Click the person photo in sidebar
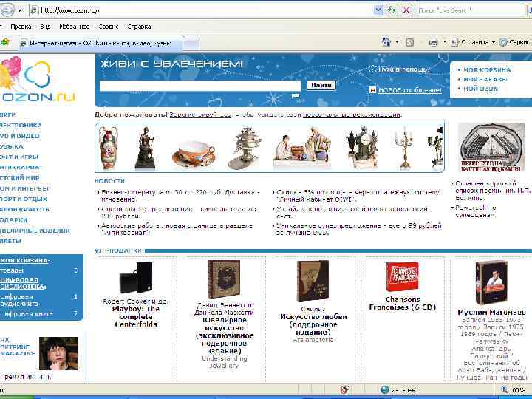532x399 pixels. point(58,353)
